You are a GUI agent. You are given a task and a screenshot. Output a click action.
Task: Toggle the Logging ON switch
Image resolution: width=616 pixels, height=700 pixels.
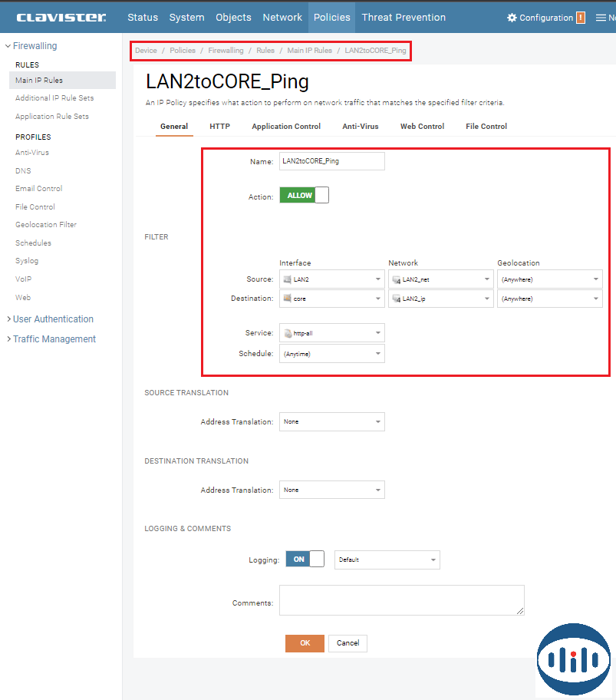coord(305,560)
